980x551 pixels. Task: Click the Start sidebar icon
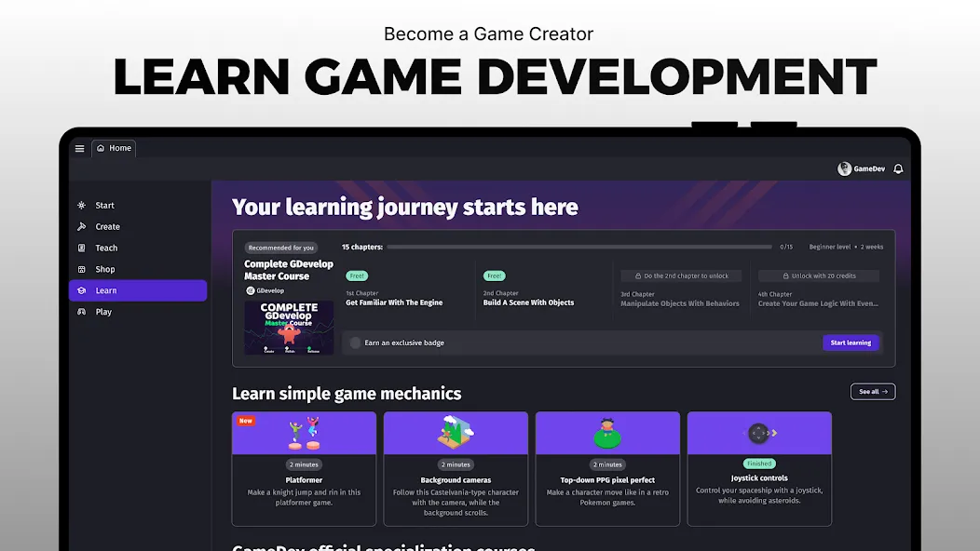[x=81, y=206]
